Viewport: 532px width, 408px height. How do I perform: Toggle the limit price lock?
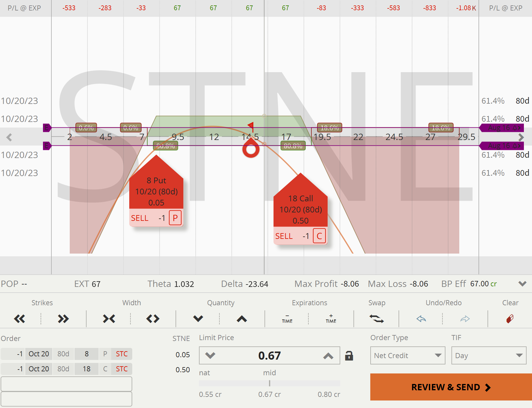pos(349,356)
